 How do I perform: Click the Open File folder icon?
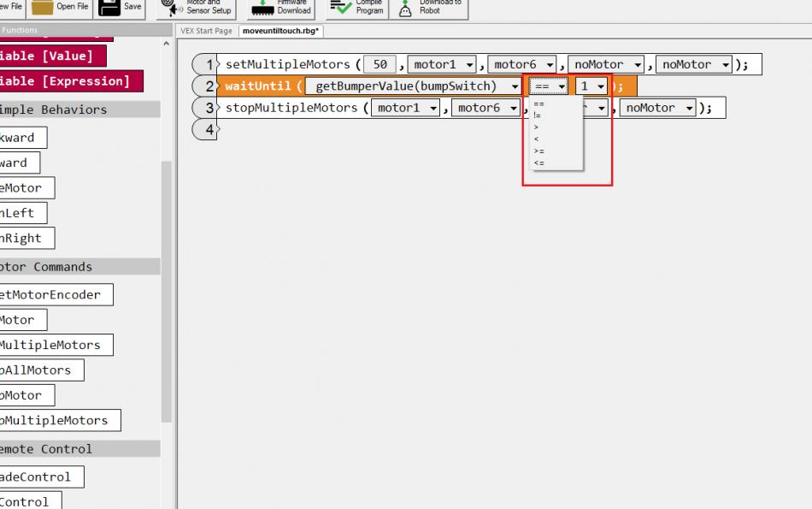[x=43, y=7]
